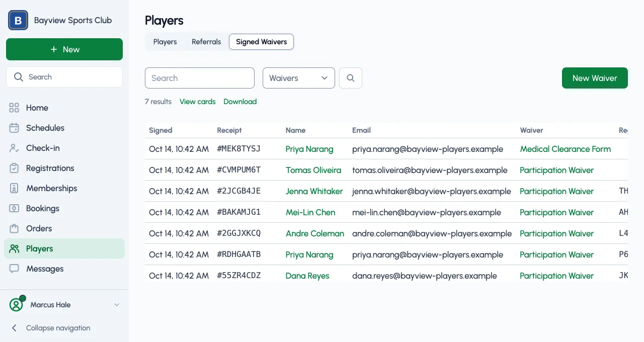Open Tomas Oliveira's player profile link
Viewport: 644px width, 342px height.
(x=313, y=170)
